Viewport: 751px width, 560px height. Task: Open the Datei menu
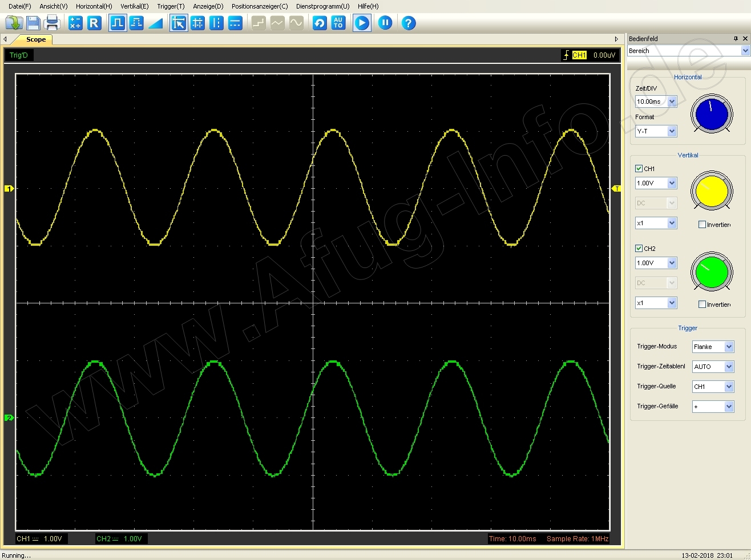(19, 6)
